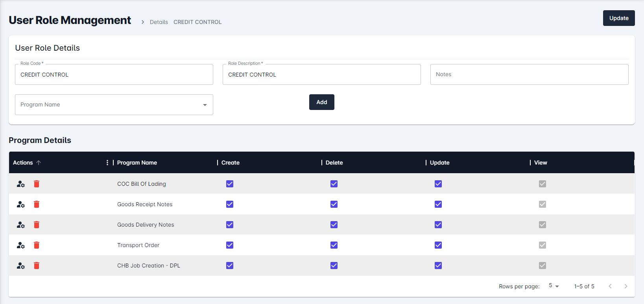Delete the CHB Job Creation - DPL row
Screen dimensions: 644x304
tap(37, 266)
